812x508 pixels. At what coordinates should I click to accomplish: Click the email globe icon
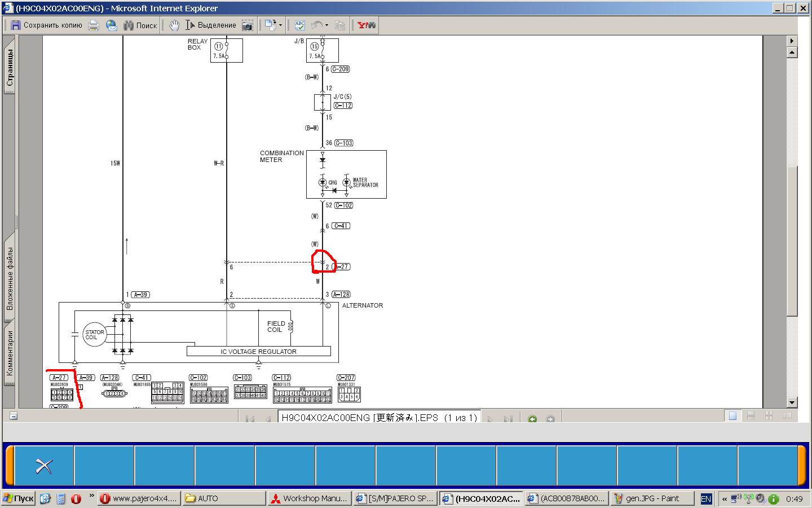[112, 25]
